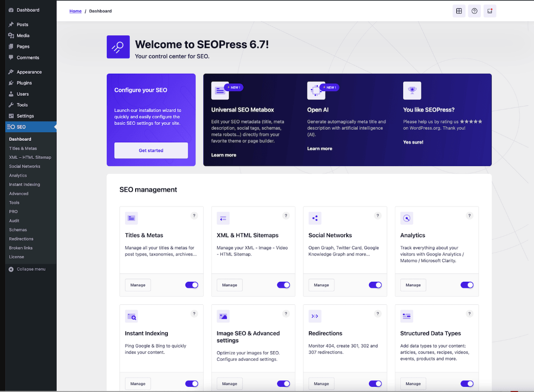Screen dimensions: 534x392
Task: Disable the Titles & Metas toggle
Action: coord(191,285)
